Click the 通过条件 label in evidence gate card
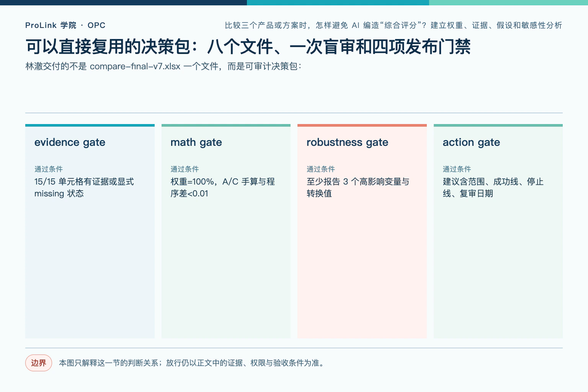This screenshot has width=588, height=392. click(x=49, y=169)
